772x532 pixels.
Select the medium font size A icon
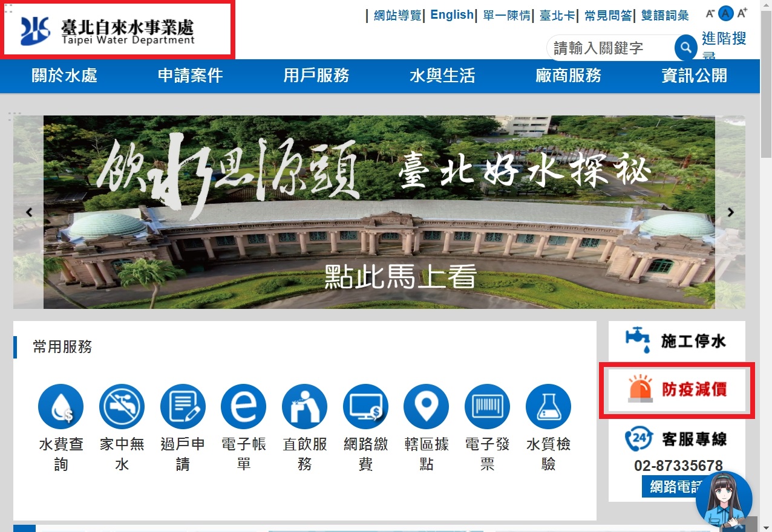click(x=726, y=14)
